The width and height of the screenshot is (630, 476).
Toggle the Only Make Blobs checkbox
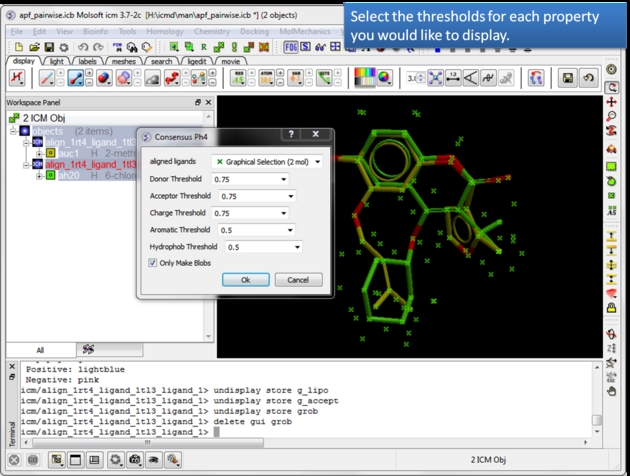(153, 263)
